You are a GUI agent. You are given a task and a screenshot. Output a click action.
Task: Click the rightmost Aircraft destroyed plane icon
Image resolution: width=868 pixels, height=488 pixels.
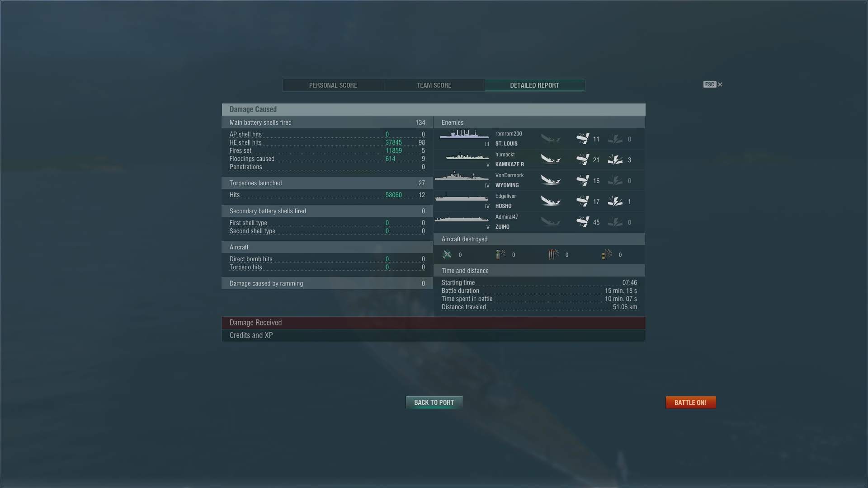607,255
